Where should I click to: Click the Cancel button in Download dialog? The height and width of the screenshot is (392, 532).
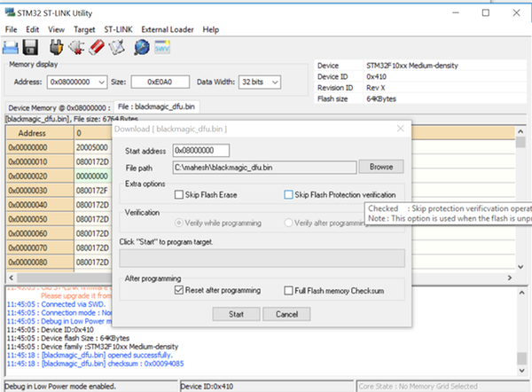286,314
